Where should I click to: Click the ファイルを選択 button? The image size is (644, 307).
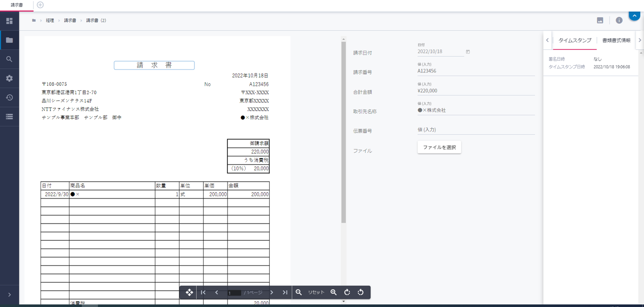click(x=439, y=147)
